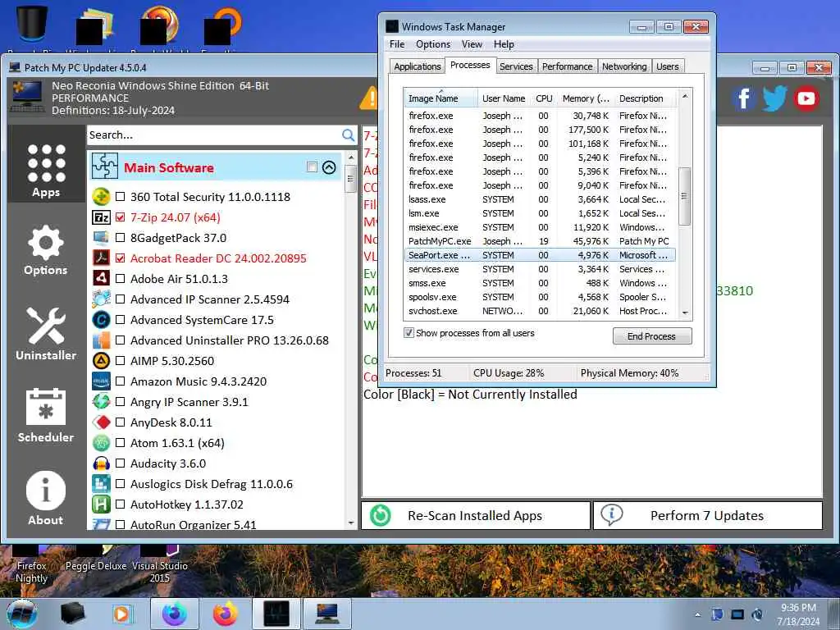The height and width of the screenshot is (630, 840).
Task: Select the SeaPort.exe process row
Action: point(540,255)
